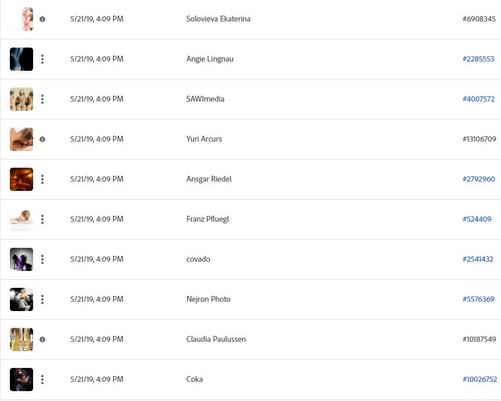Open asset link #524409

pyautogui.click(x=477, y=219)
